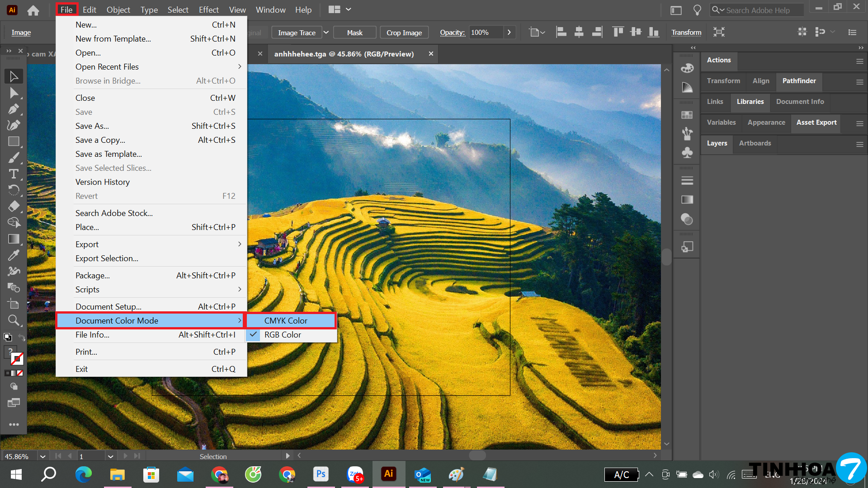Open the zoom level dropdown
The height and width of the screenshot is (488, 868).
[x=42, y=456]
